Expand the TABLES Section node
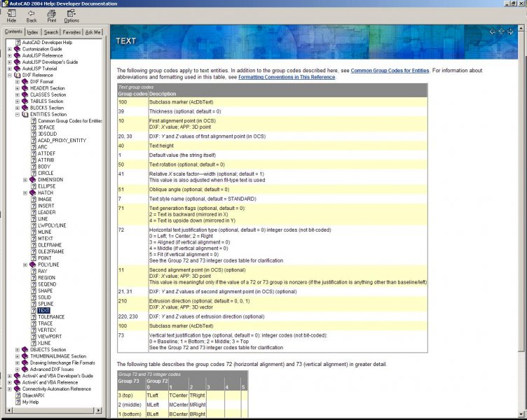This screenshot has height=420, width=527. (18, 101)
